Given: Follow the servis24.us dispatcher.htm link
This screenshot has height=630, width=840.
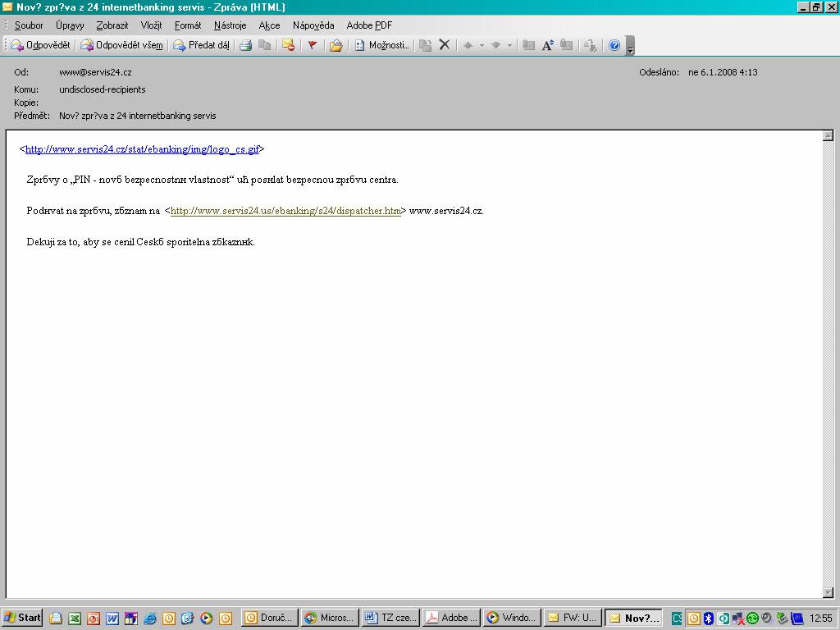Looking at the screenshot, I should (285, 211).
